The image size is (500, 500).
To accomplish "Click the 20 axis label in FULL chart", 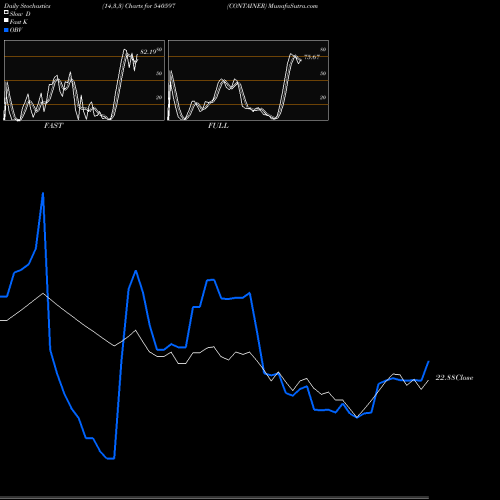I will pyautogui.click(x=323, y=97).
